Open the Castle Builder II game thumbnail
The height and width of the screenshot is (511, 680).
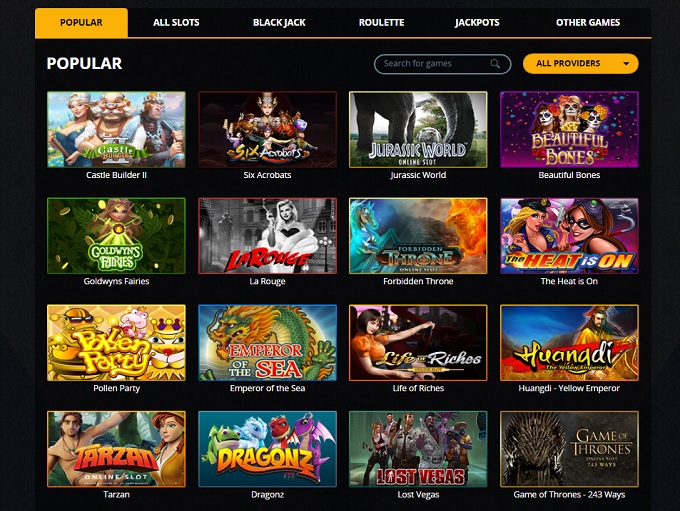pos(116,129)
